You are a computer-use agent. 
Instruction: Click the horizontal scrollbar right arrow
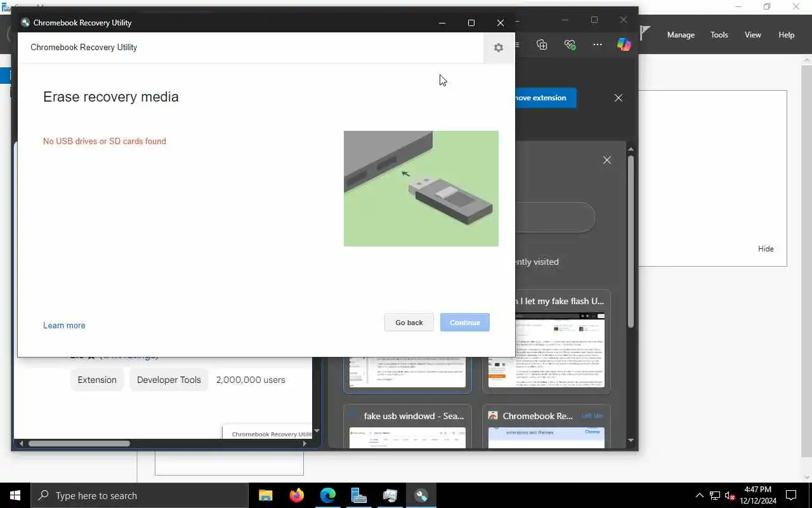(305, 443)
